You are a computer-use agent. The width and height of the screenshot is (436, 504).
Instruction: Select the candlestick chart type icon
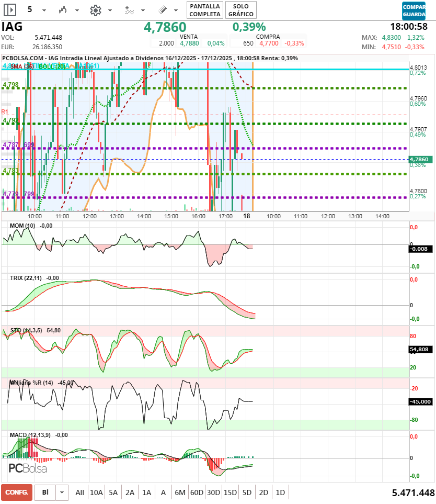click(62, 9)
